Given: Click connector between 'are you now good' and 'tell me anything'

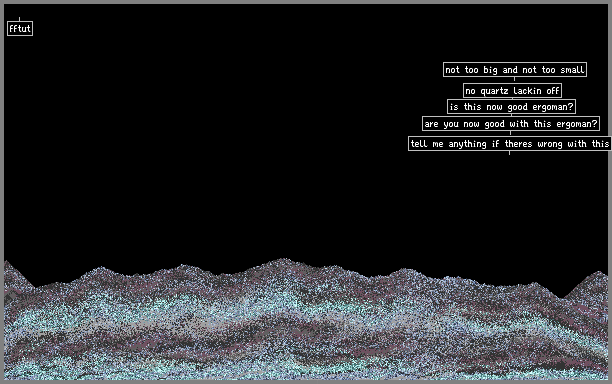Looking at the screenshot, I should coord(510,133).
